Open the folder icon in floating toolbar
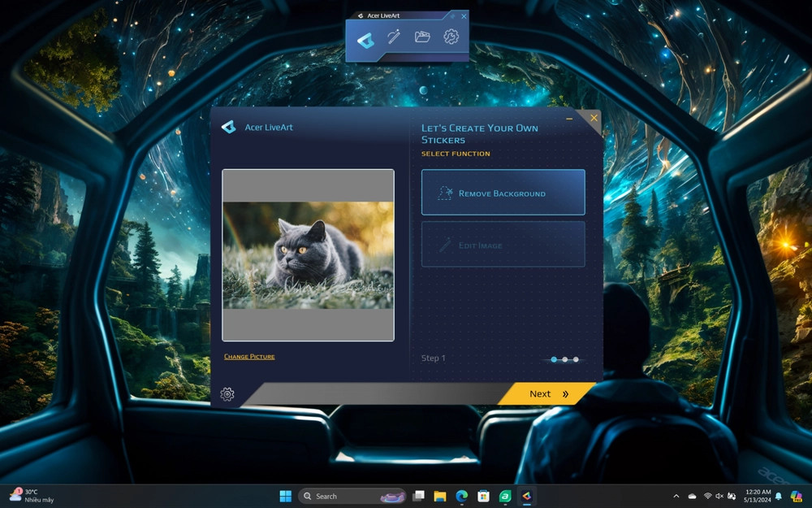The image size is (812, 508). pos(422,37)
